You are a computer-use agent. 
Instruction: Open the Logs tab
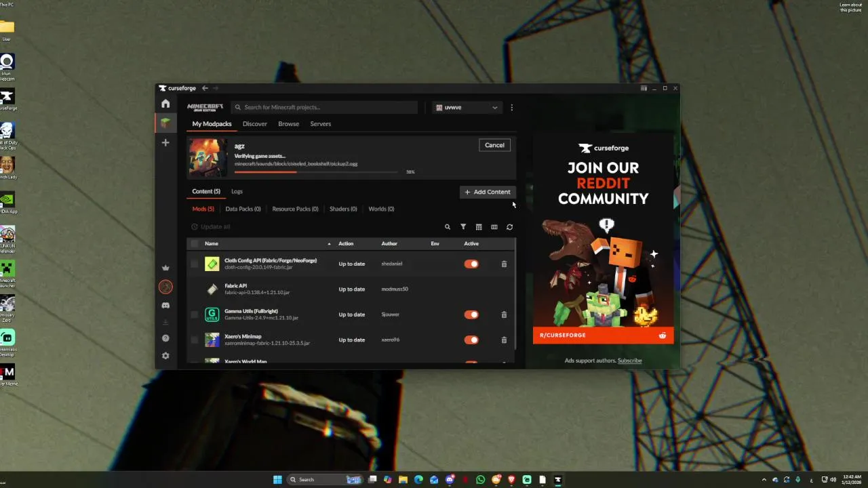pyautogui.click(x=237, y=191)
